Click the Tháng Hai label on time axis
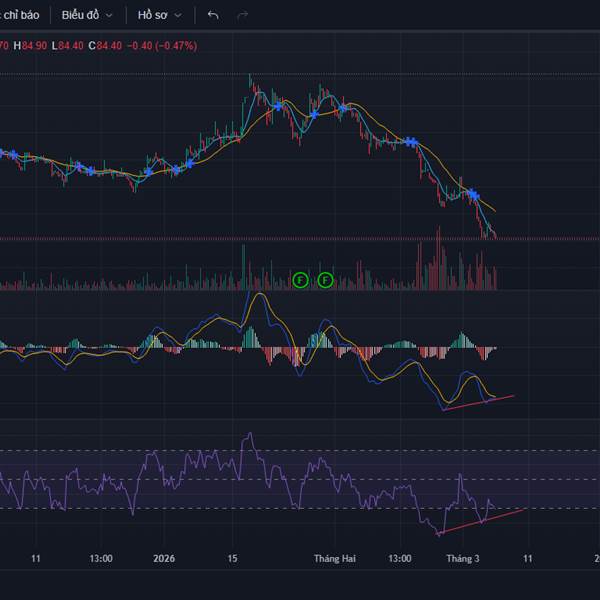 point(334,559)
